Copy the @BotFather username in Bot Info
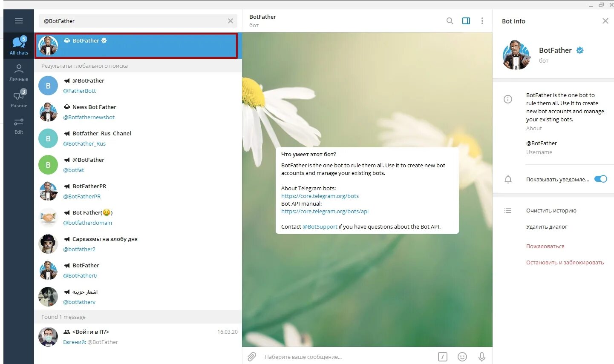Image resolution: width=614 pixels, height=364 pixels. tap(542, 143)
